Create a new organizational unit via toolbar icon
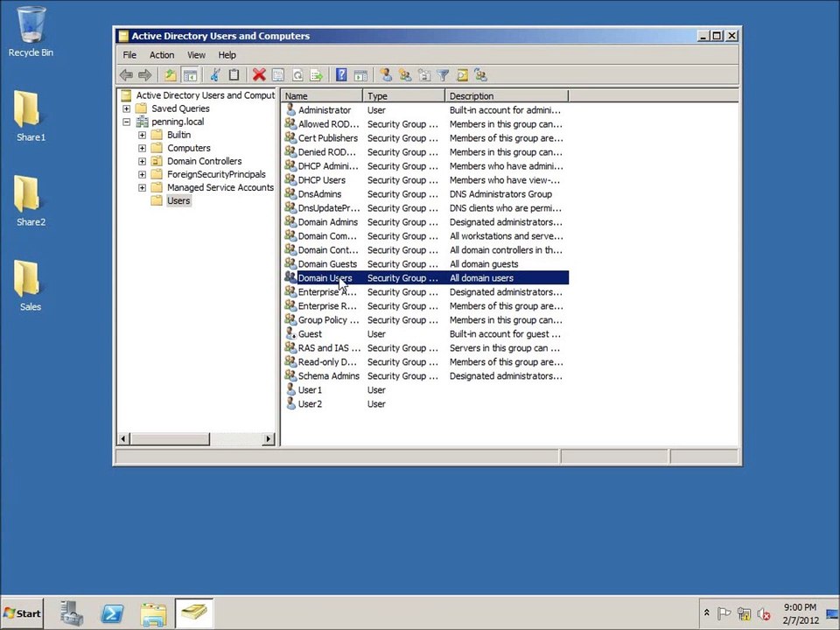Viewport: 840px width, 630px height. pos(424,75)
